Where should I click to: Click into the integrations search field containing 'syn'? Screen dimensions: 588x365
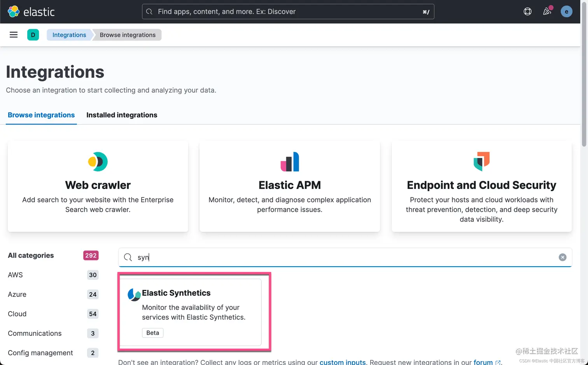pos(345,257)
